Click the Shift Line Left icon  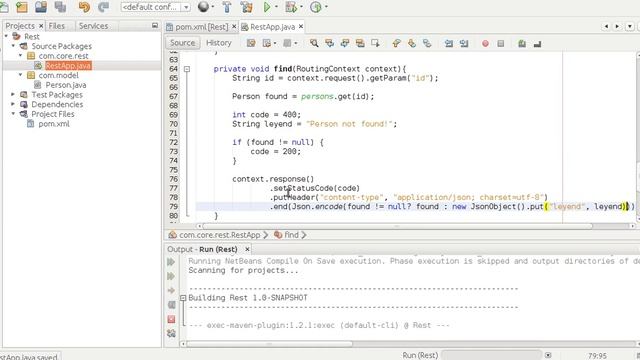pos(449,43)
